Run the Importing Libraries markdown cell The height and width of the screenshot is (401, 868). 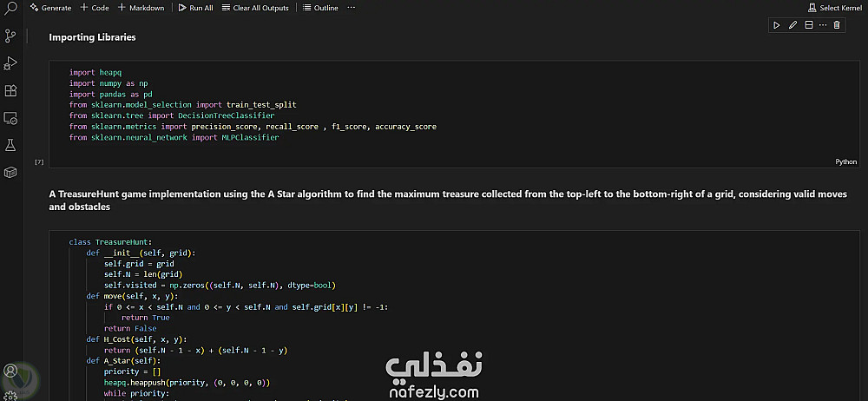click(x=777, y=25)
